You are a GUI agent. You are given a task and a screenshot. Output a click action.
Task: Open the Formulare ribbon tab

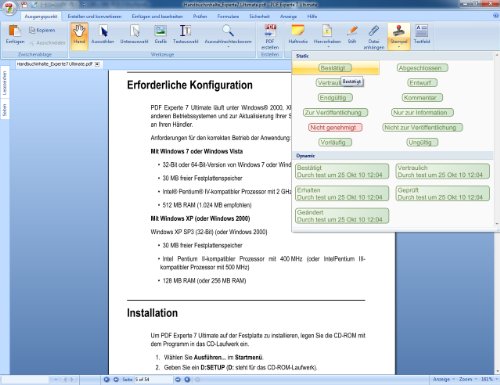pos(228,16)
